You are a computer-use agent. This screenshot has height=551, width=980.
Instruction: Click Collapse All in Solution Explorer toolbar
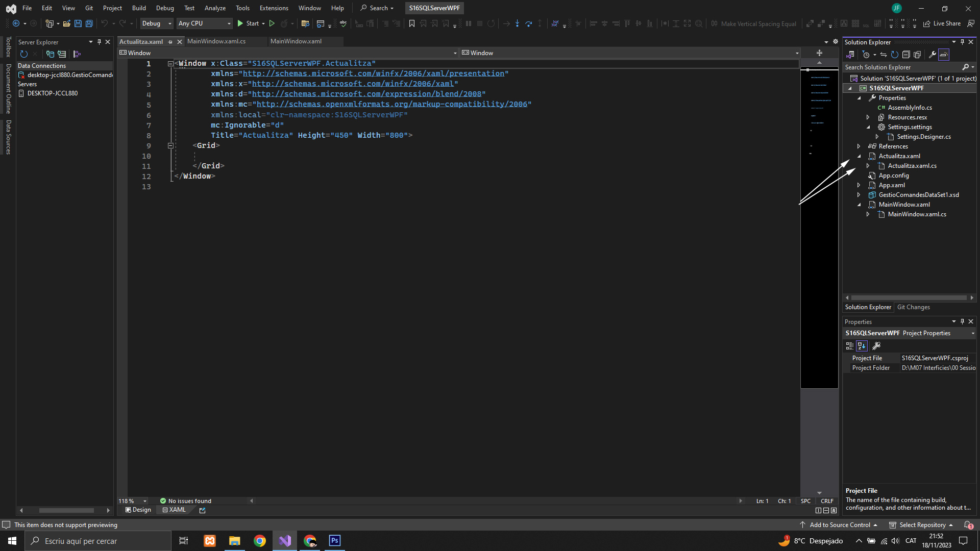tap(906, 55)
